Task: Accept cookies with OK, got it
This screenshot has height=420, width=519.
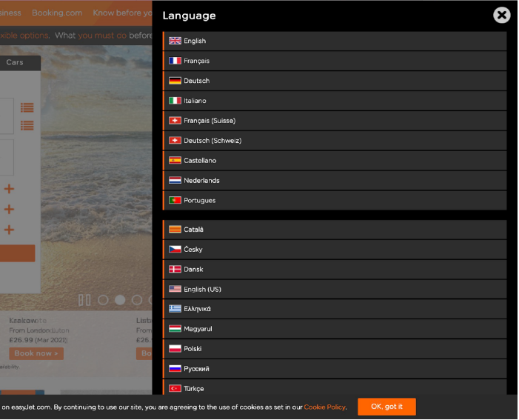Action: [x=387, y=407]
